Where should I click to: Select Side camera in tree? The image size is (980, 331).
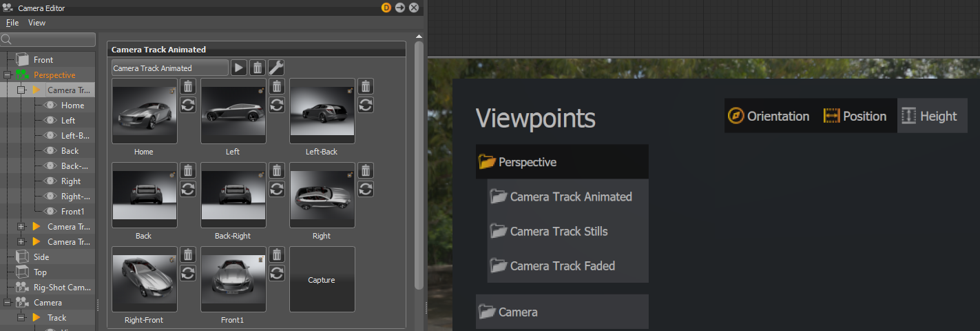coord(41,257)
